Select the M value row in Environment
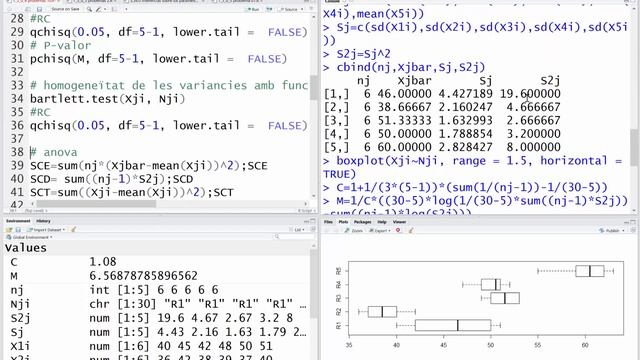This screenshot has width=640, height=360. [157, 276]
